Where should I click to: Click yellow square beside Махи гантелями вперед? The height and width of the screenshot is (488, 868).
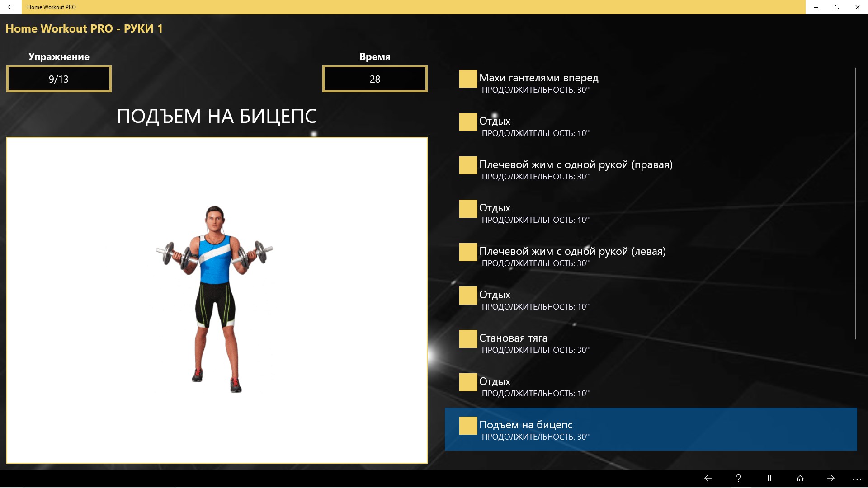point(468,79)
